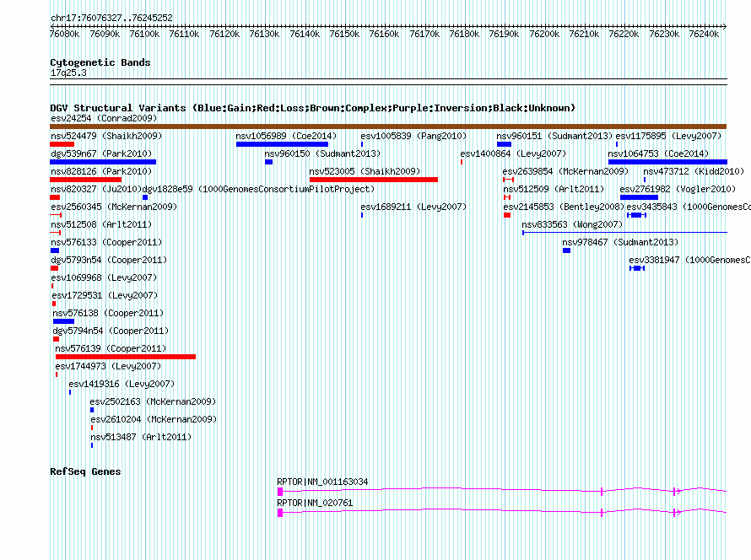The height and width of the screenshot is (560, 751).
Task: Select nsv523005 (Shaikh2009) label
Action: pos(365,171)
